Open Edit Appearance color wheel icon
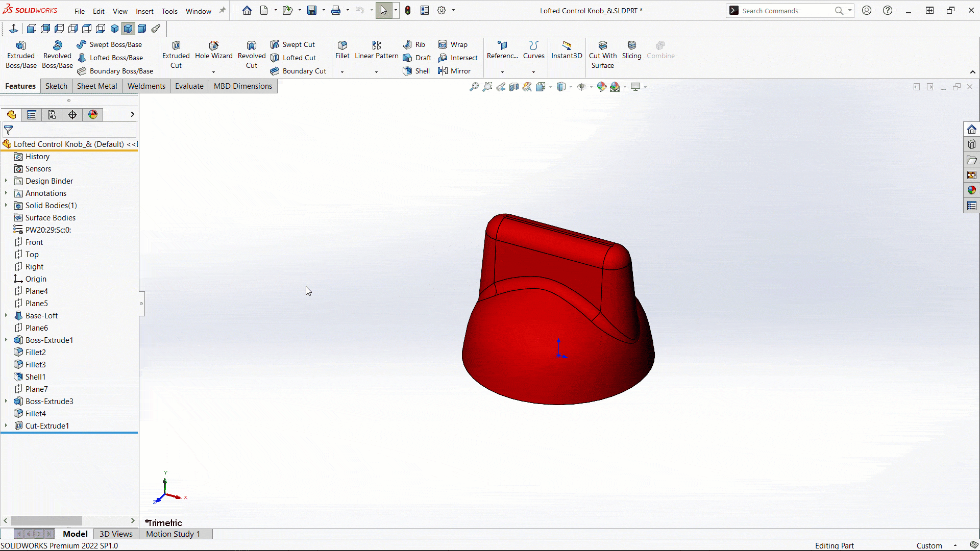This screenshot has height=551, width=980. [x=602, y=87]
